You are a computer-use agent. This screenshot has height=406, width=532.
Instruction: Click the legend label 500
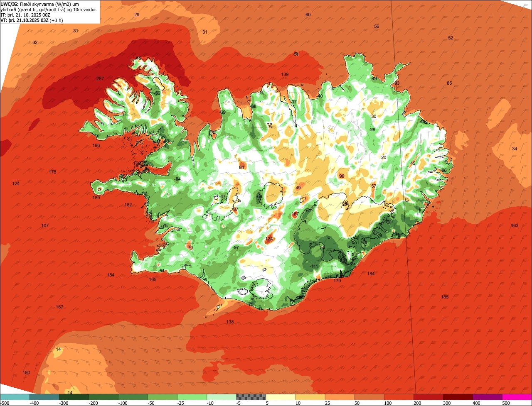point(506,403)
